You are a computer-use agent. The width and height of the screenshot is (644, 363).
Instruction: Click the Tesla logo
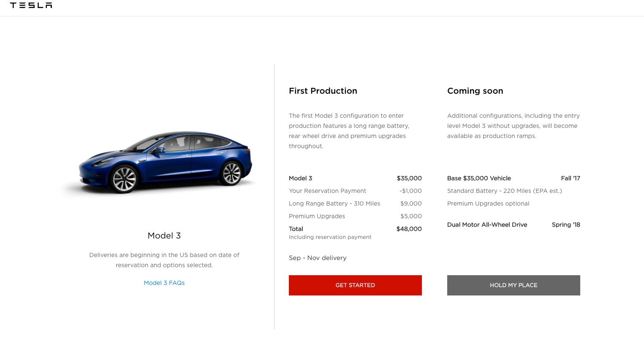click(x=31, y=5)
